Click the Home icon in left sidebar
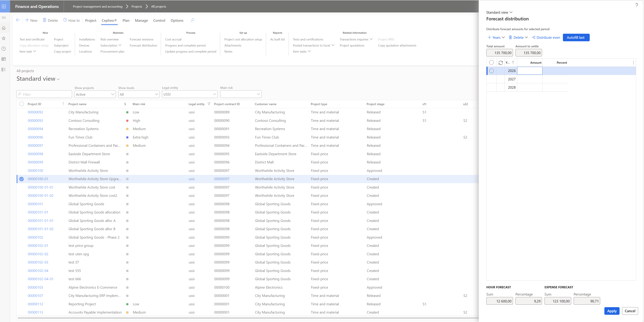This screenshot has width=644, height=322. (x=4, y=28)
